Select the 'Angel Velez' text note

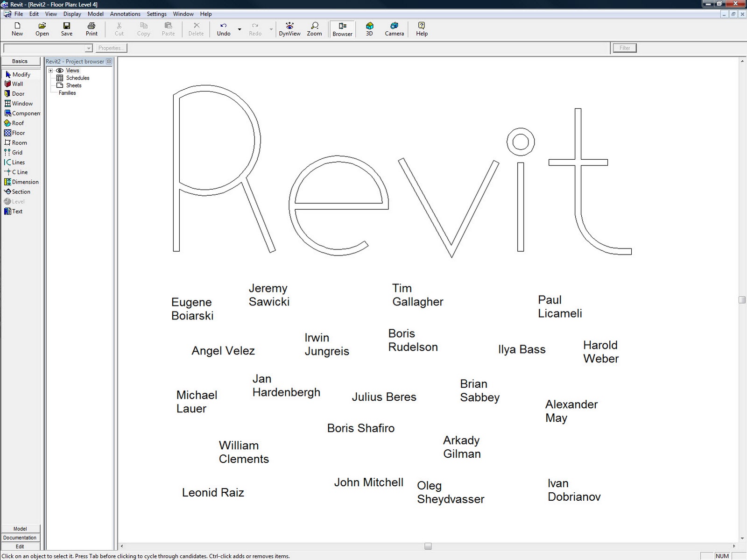pos(223,351)
